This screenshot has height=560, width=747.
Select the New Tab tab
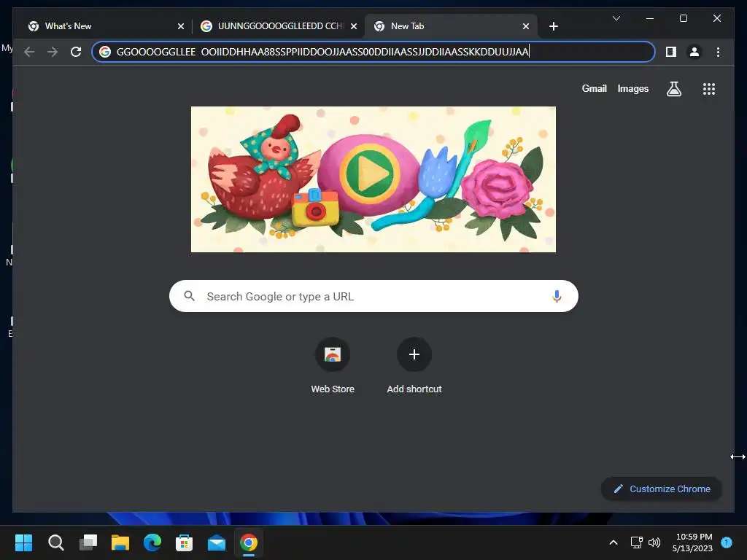451,26
